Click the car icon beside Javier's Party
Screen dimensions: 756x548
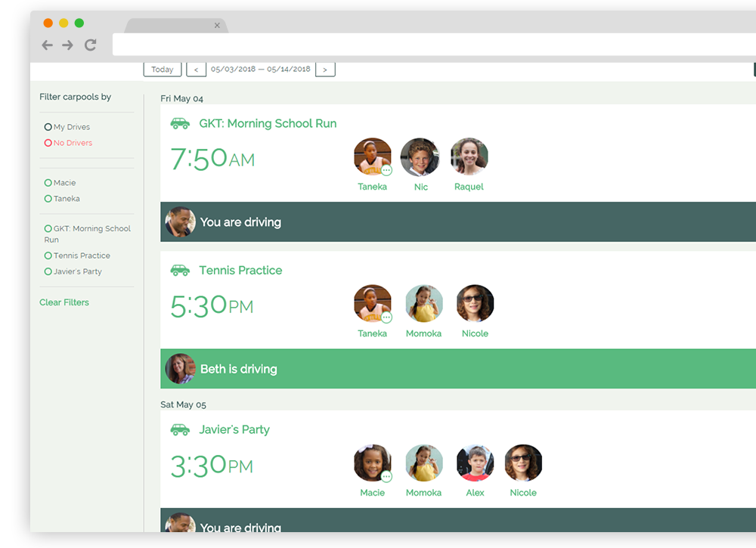(x=179, y=429)
